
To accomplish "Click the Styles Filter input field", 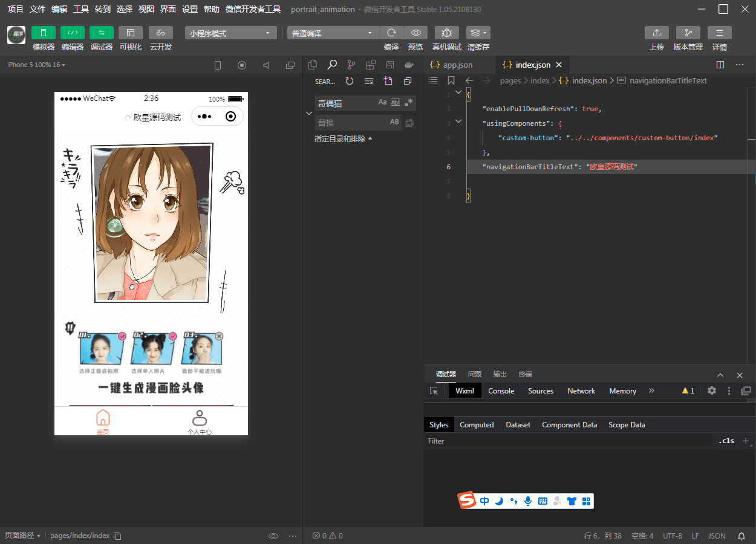I will 569,441.
